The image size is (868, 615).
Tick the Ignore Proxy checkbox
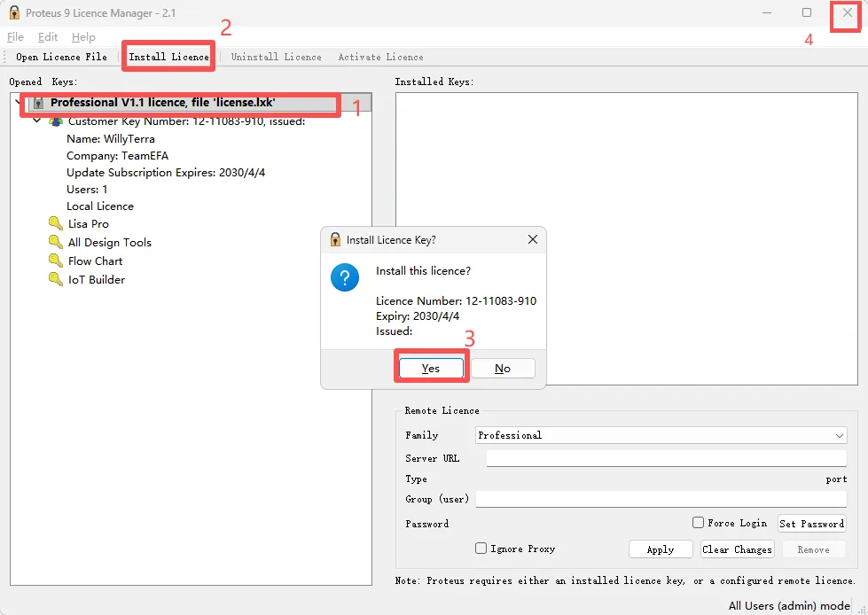[481, 548]
